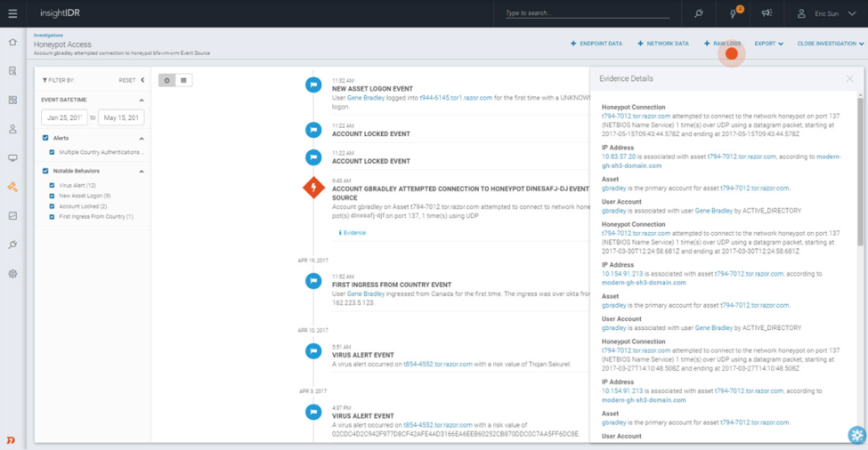Viewport: 868px width, 450px height.
Task: Collapse the Event Datetime section
Action: 142,100
